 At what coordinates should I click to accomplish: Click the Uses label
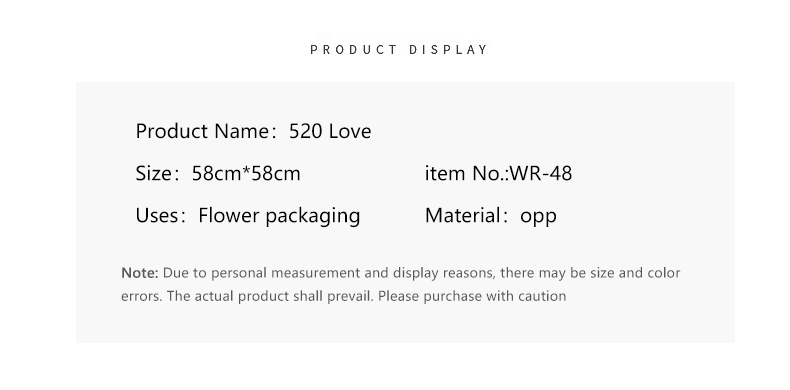[157, 216]
